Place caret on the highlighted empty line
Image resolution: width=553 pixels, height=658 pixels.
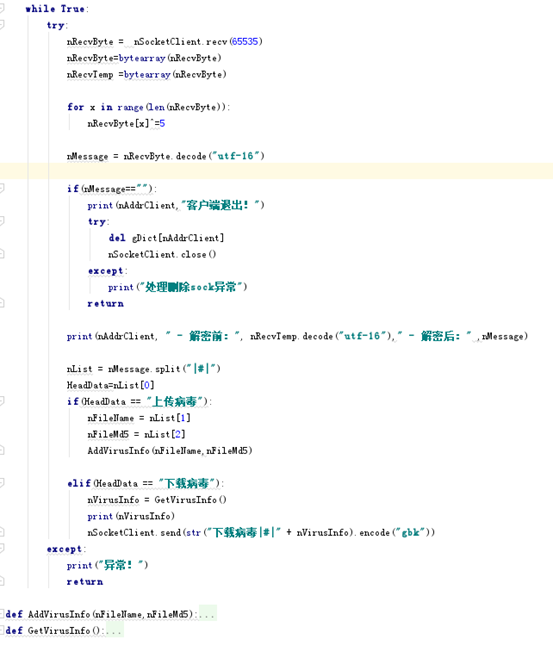(276, 172)
